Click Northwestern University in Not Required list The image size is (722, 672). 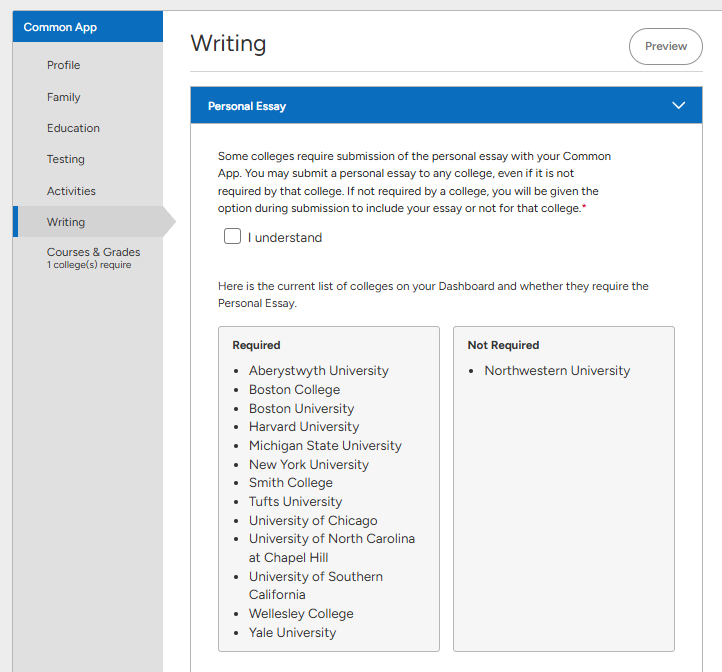point(557,371)
